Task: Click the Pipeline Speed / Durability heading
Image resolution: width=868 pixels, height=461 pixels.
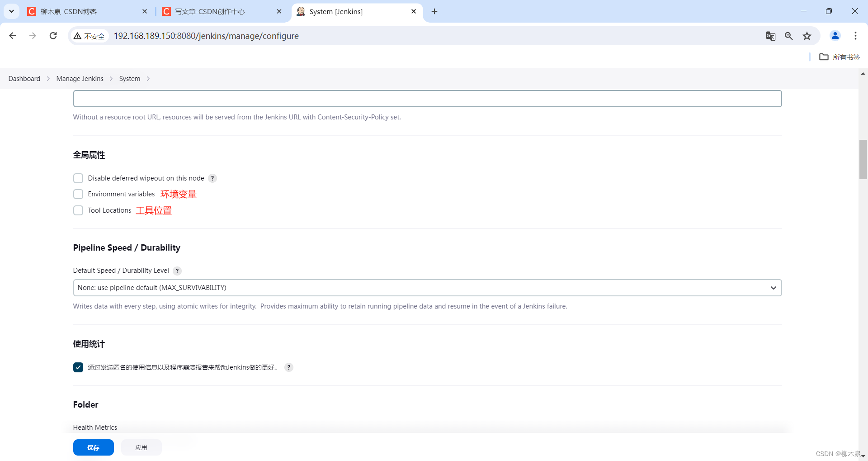Action: coord(127,247)
